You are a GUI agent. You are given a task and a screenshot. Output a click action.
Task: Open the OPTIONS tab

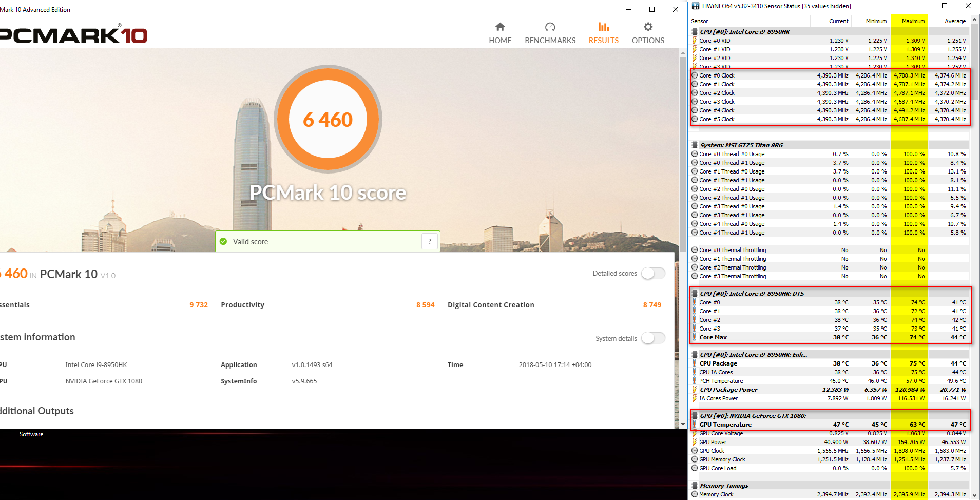click(x=648, y=33)
